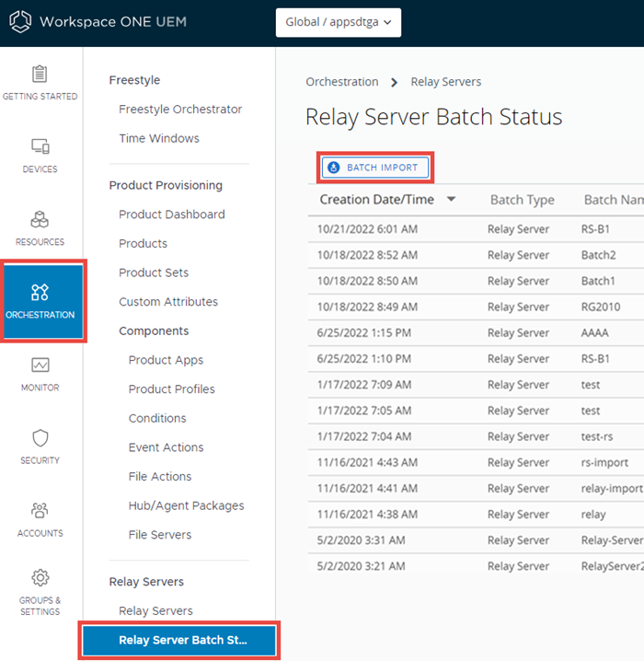
Task: Open the Security shield icon
Action: [40, 438]
